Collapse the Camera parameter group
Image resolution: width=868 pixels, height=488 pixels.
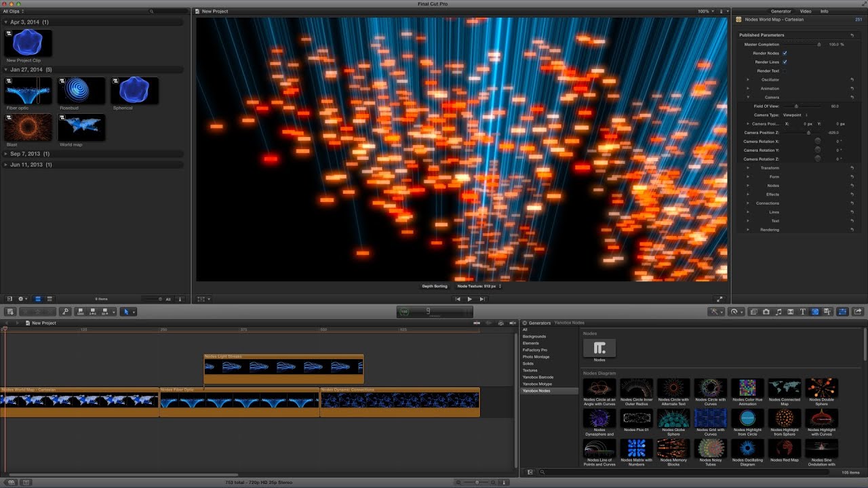tap(748, 98)
